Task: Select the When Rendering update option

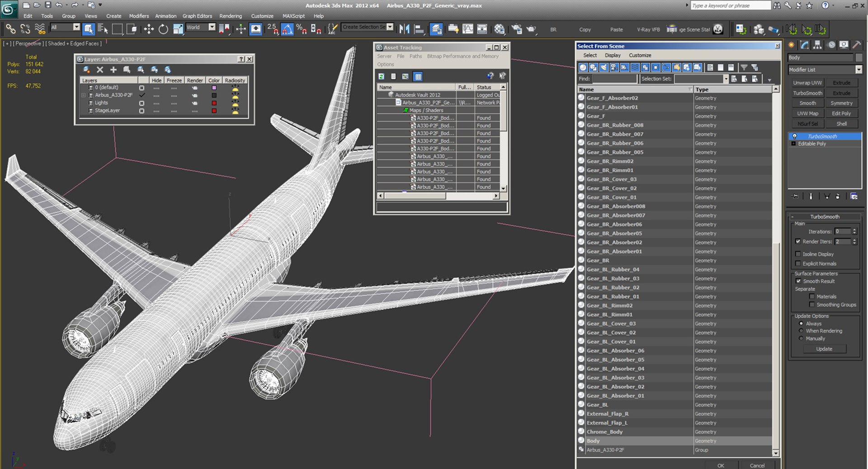Action: [x=801, y=331]
